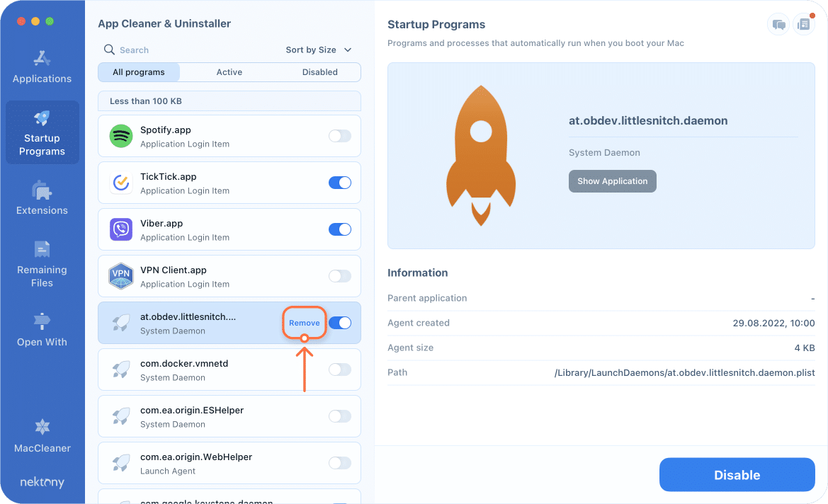Click the TickTick app icon
Image resolution: width=828 pixels, height=504 pixels.
click(x=121, y=183)
